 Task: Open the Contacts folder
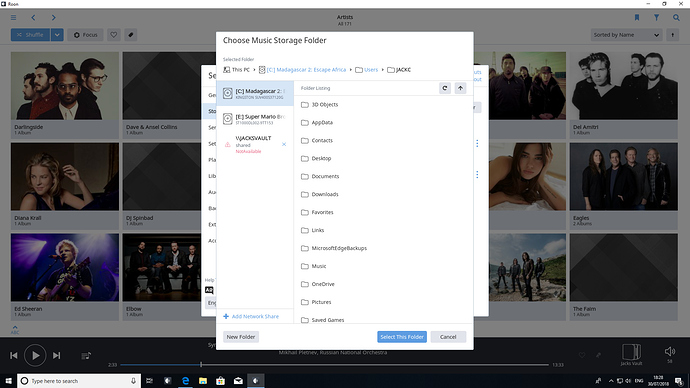[x=382, y=140]
